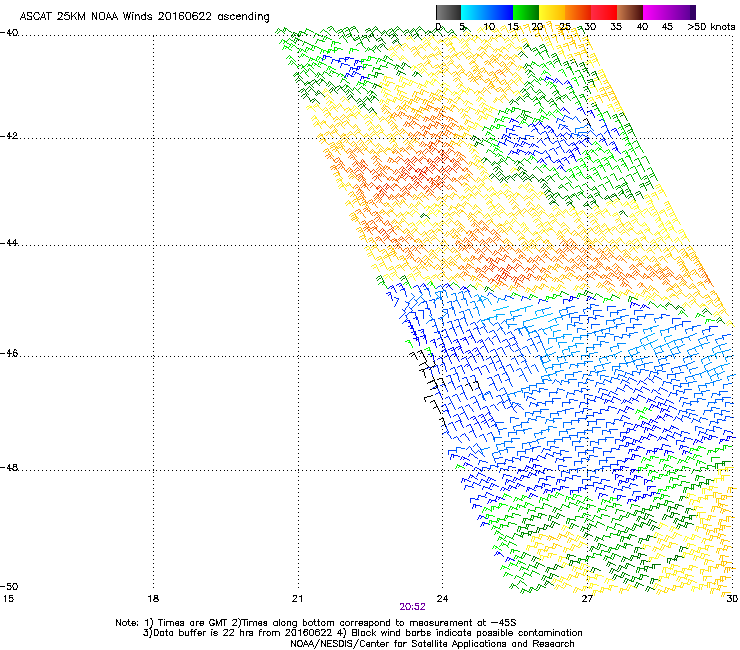Click the -42 latitude axis label
Image resolution: width=740 pixels, height=650 pixels.
(9, 136)
